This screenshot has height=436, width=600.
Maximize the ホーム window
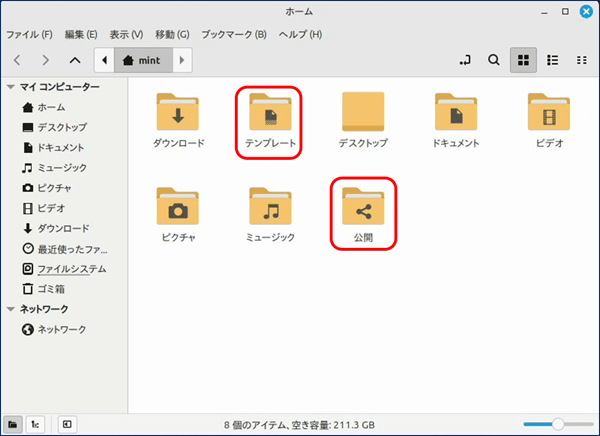(565, 12)
